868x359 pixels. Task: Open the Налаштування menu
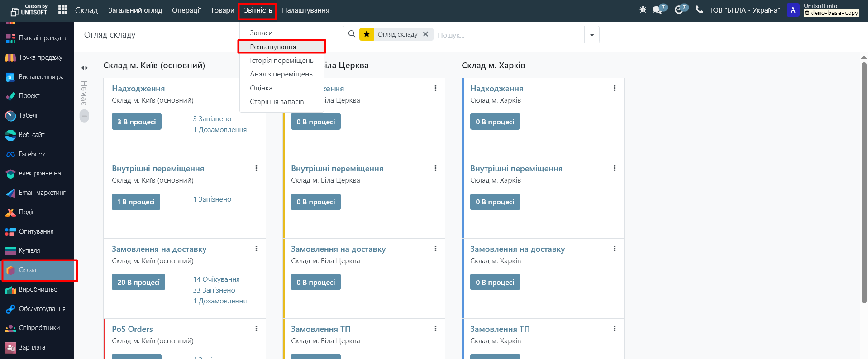coord(305,10)
